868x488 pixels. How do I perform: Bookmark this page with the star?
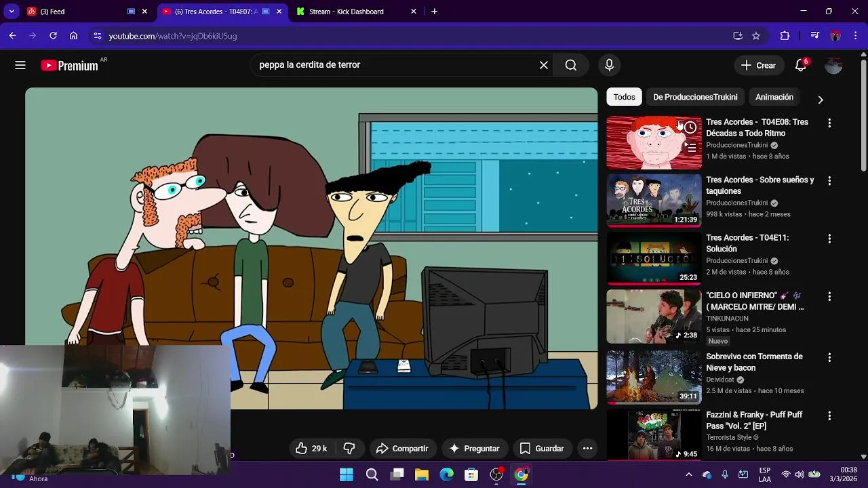point(756,36)
